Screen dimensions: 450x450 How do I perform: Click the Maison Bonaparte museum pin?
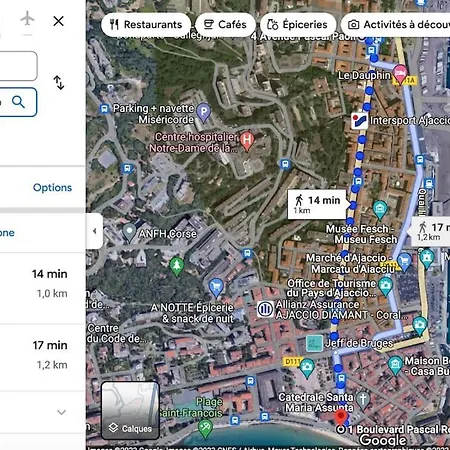(x=395, y=365)
